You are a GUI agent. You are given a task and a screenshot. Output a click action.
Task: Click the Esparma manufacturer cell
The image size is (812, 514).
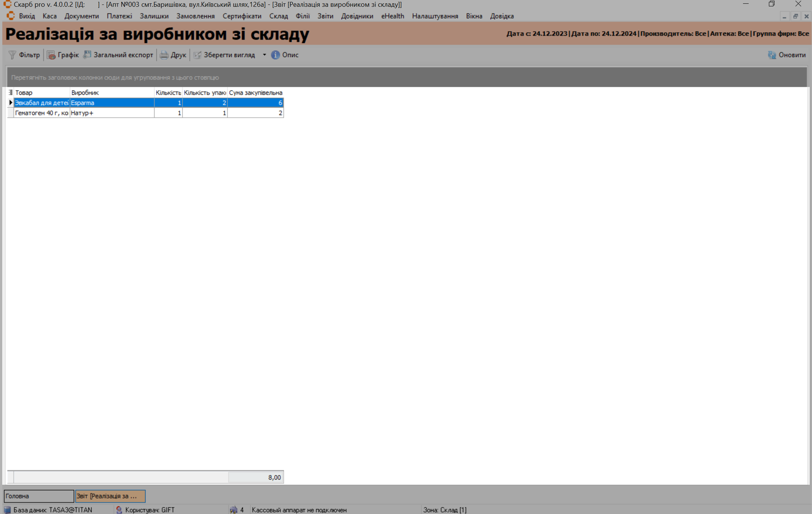tap(112, 103)
